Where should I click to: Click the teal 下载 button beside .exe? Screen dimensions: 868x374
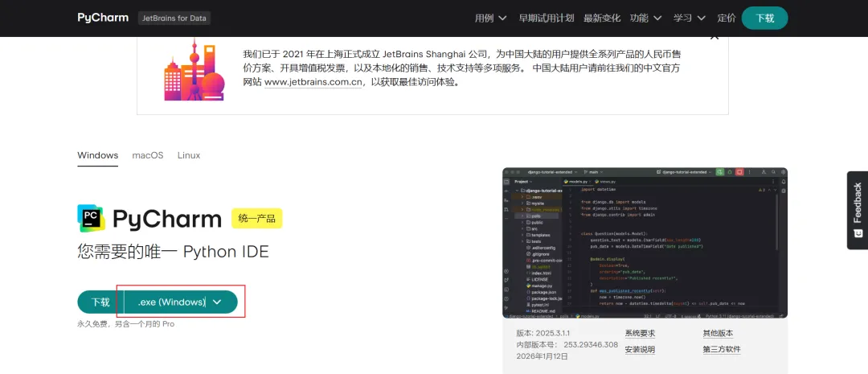point(100,302)
